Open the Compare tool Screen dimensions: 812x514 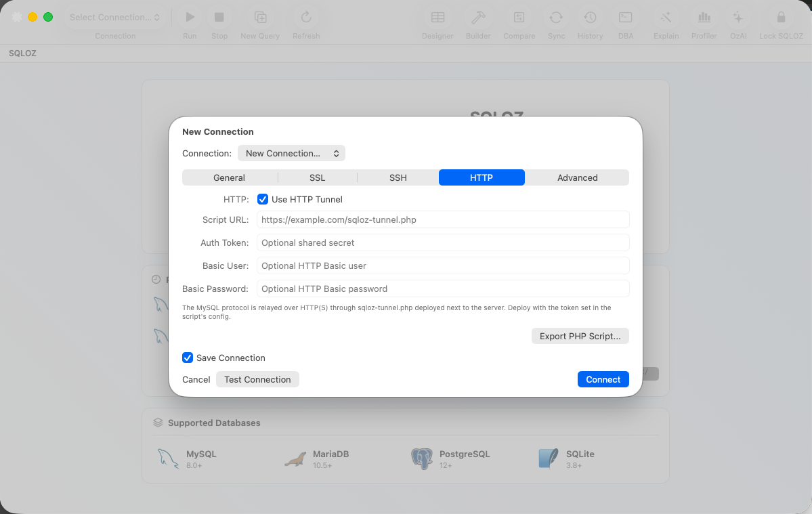(519, 17)
